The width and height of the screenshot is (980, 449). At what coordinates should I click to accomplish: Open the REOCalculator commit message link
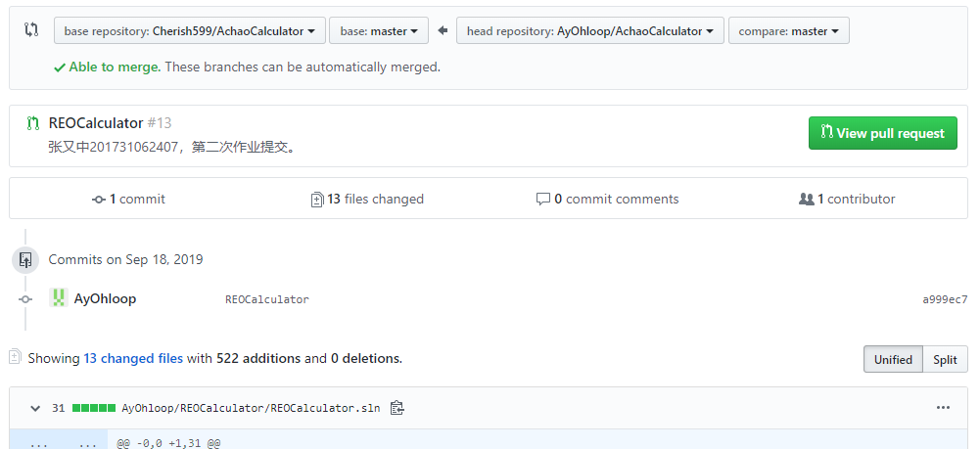[x=267, y=299]
